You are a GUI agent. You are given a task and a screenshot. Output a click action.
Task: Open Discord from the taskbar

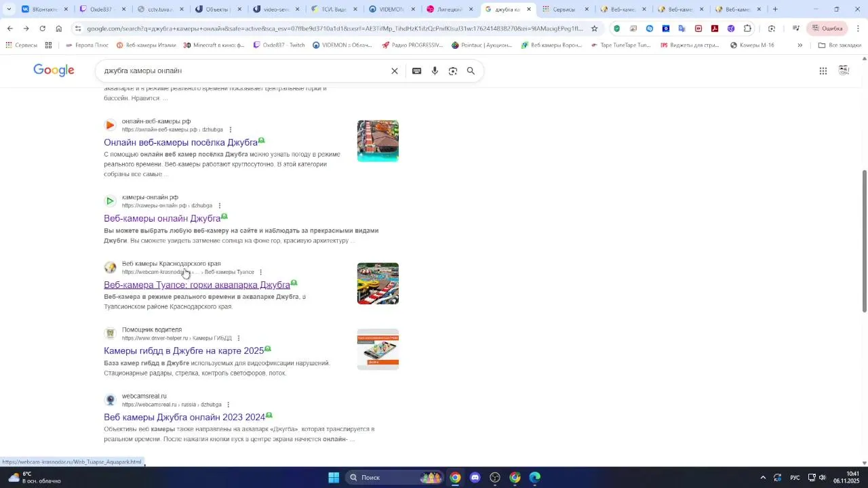pos(475,477)
